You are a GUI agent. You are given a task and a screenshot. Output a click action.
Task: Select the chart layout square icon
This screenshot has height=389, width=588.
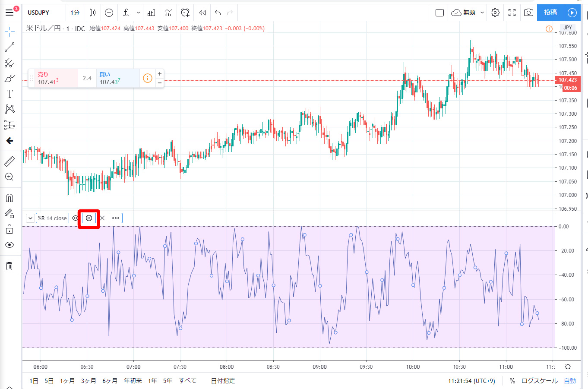[439, 13]
